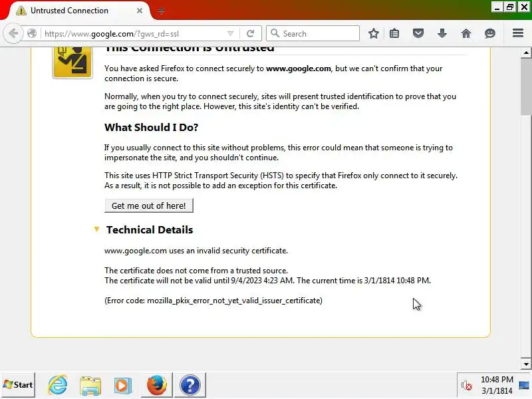Click text 'www.google.com uses an invalid security certificate.'
532x399 pixels.
(196, 251)
